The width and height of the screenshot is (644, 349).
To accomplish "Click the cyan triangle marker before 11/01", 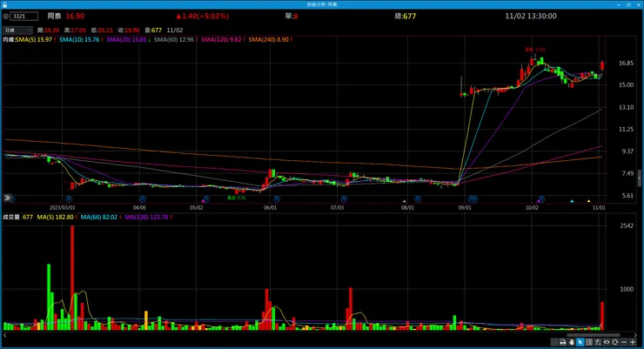I will [x=572, y=201].
